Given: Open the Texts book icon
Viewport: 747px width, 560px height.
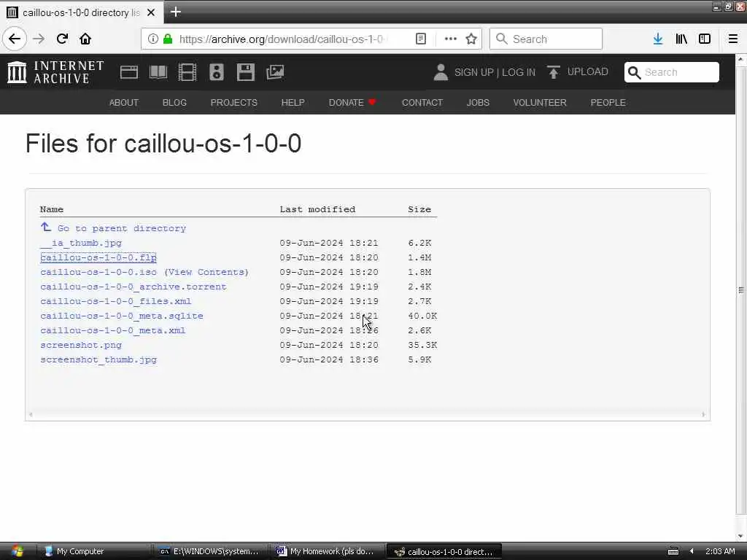Looking at the screenshot, I should pos(158,72).
